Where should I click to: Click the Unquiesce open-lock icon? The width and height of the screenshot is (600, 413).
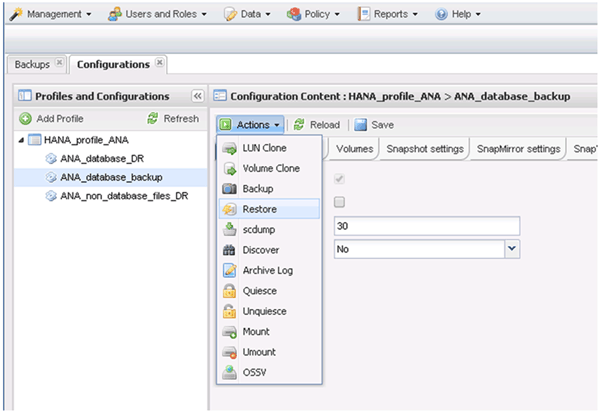point(230,312)
